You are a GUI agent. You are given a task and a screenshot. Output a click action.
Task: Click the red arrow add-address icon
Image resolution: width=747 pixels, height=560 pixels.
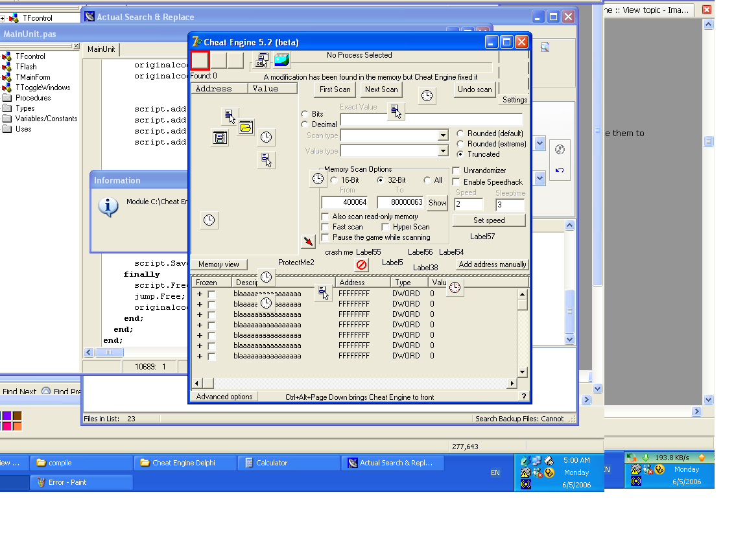coord(308,242)
